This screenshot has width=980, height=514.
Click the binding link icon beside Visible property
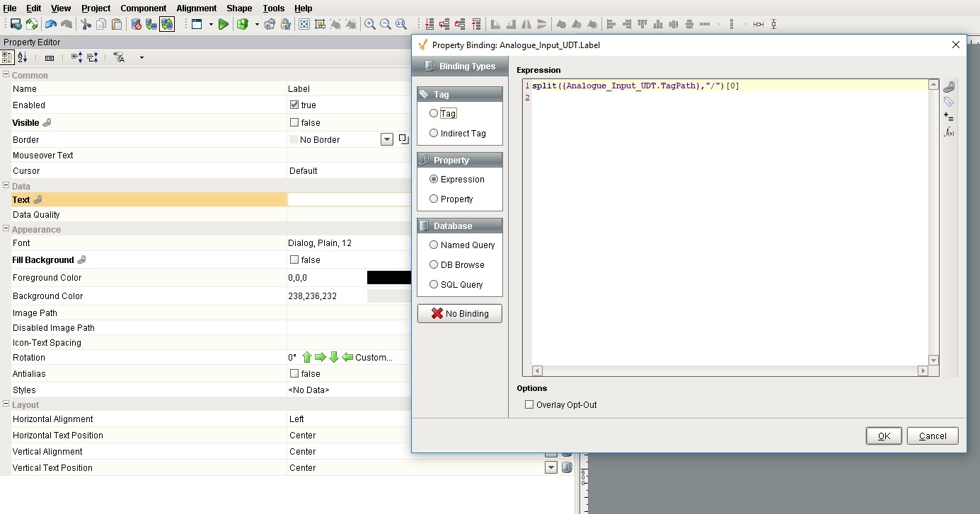47,123
